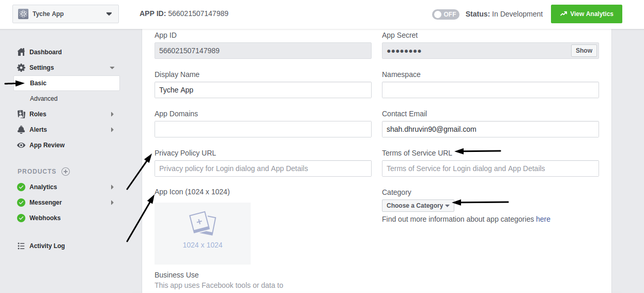
Task: Click the Settings gear icon
Action: click(21, 68)
